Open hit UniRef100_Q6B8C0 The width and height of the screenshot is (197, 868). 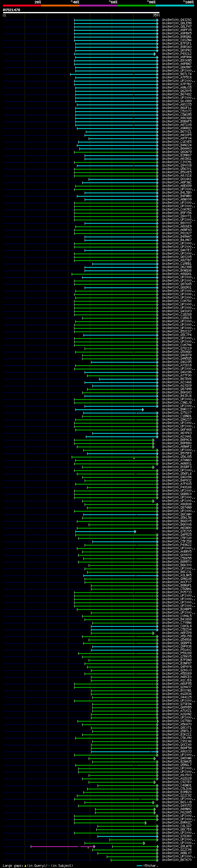[x=176, y=494]
